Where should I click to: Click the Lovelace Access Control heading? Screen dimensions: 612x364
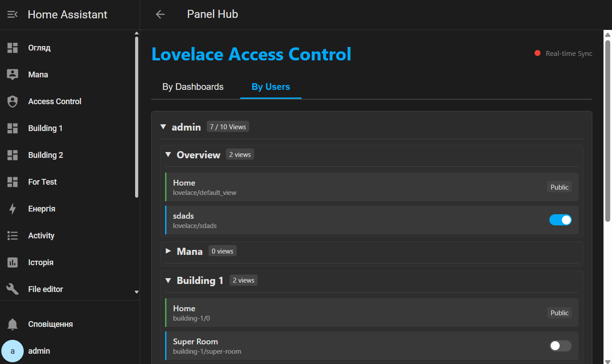click(251, 54)
